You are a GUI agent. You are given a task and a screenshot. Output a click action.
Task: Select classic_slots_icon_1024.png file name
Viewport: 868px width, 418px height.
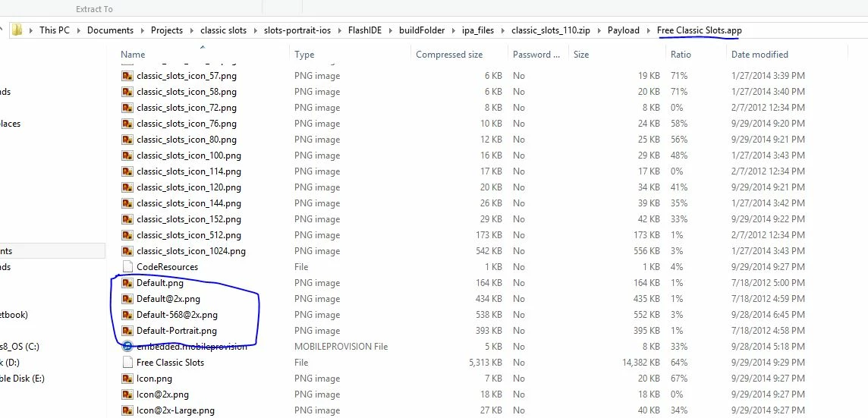[x=191, y=251]
